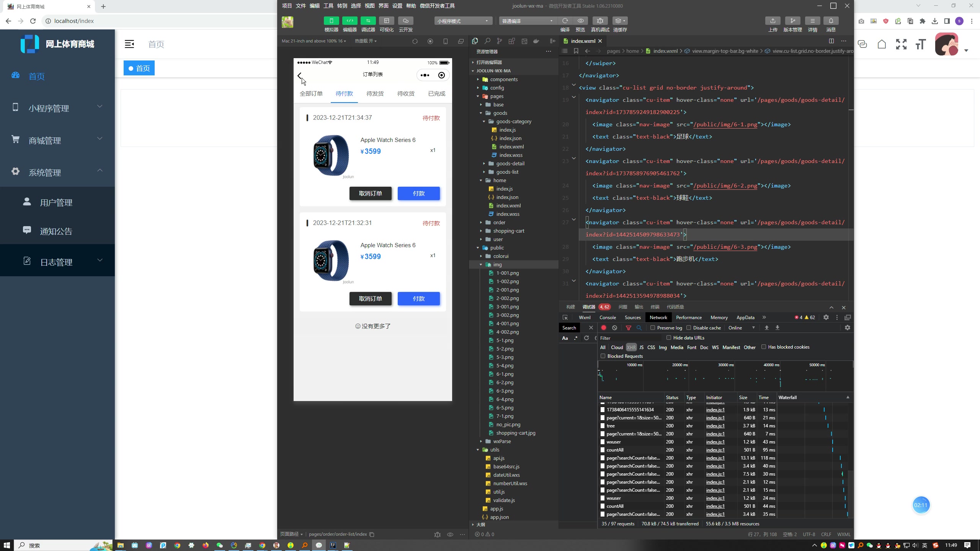Viewport: 980px width, 551px height.
Task: Click the 首页 tag tab button
Action: tap(139, 68)
